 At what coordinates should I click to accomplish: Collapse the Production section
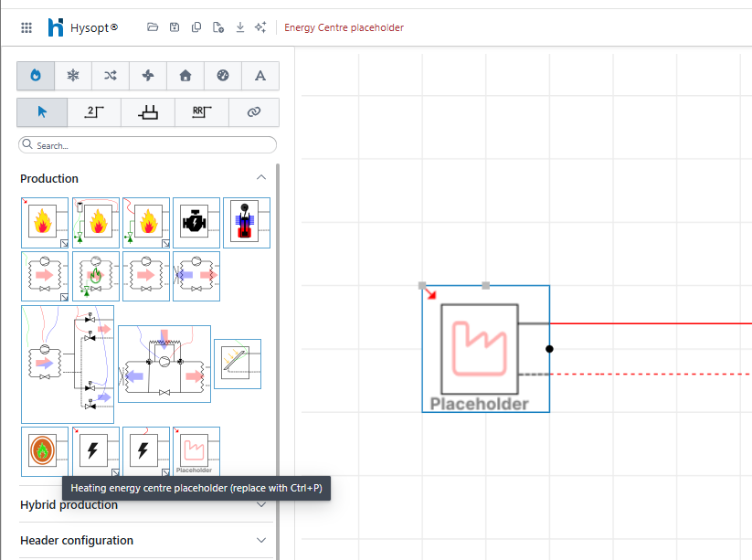pyautogui.click(x=261, y=178)
